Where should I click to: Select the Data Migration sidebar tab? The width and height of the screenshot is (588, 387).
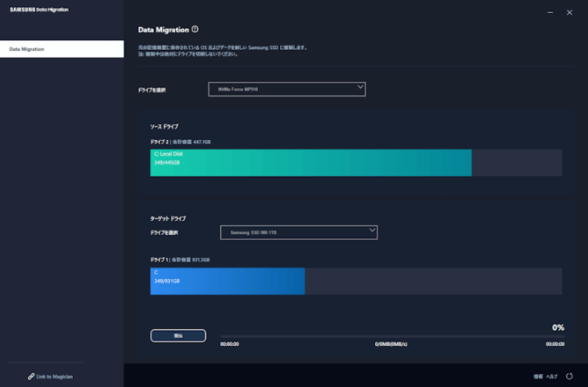(x=62, y=49)
